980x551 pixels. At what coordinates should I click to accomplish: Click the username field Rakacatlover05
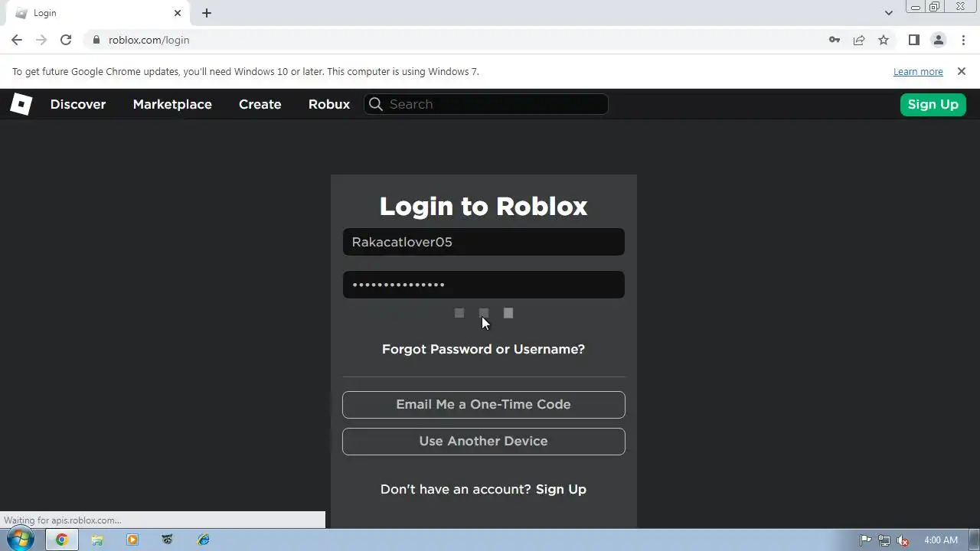click(x=483, y=242)
